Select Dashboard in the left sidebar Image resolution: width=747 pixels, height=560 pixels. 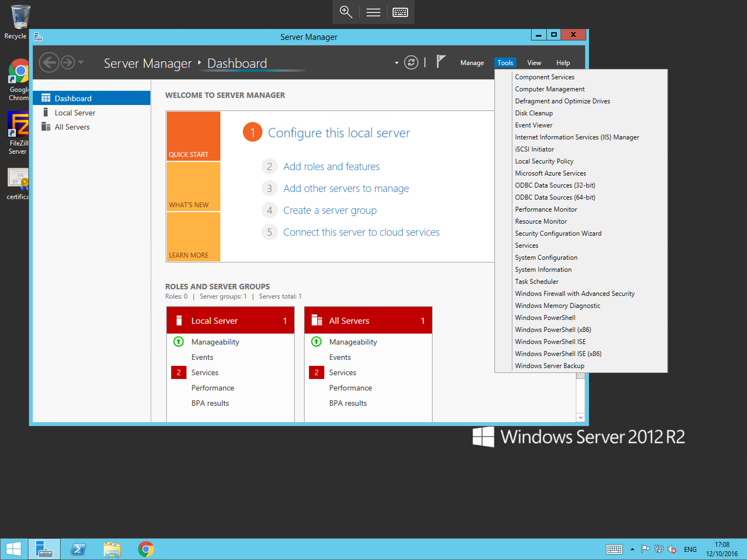tap(92, 98)
